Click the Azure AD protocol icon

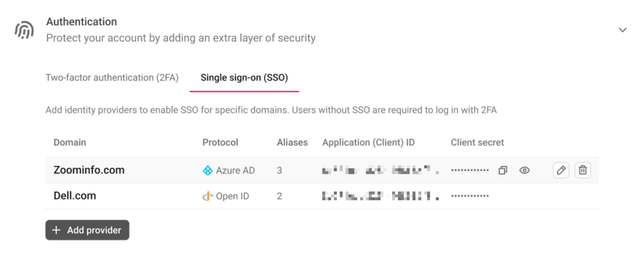coord(208,170)
